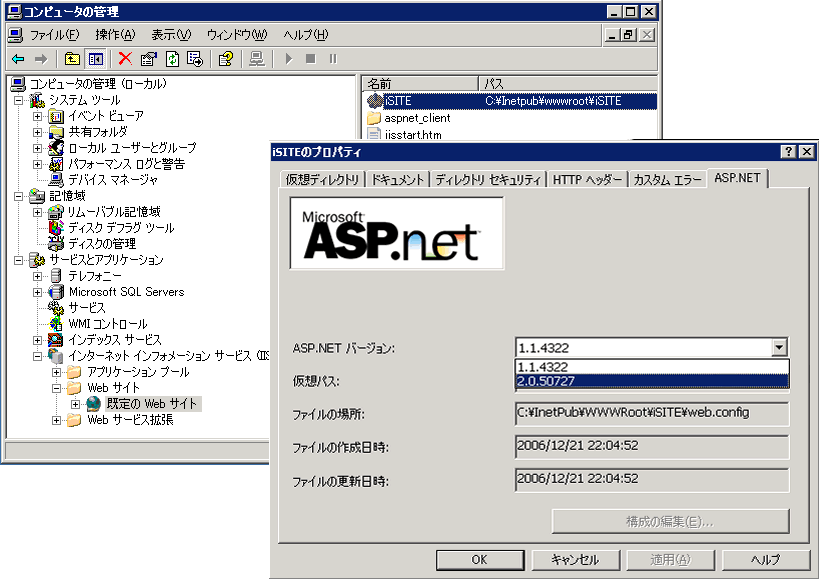The image size is (820, 580).
Task: Select WMI コントロール tree icon
Action: click(x=56, y=324)
